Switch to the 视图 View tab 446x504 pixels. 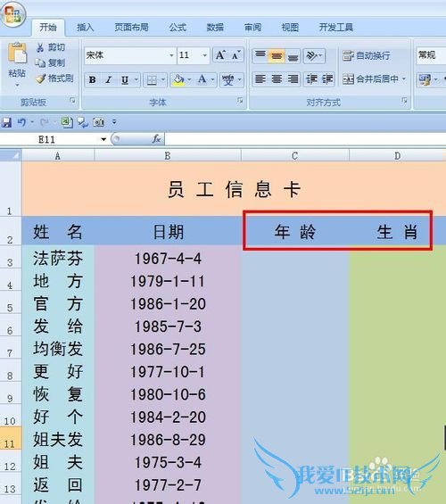coord(290,28)
